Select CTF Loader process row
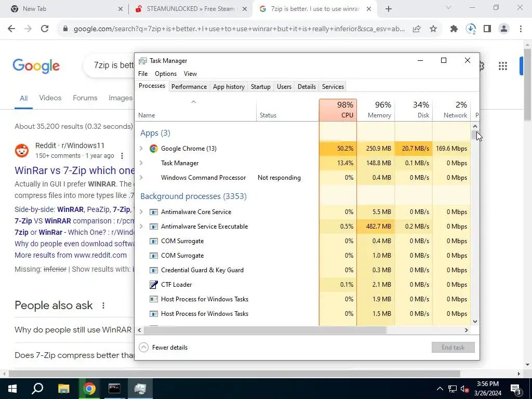 (x=303, y=285)
